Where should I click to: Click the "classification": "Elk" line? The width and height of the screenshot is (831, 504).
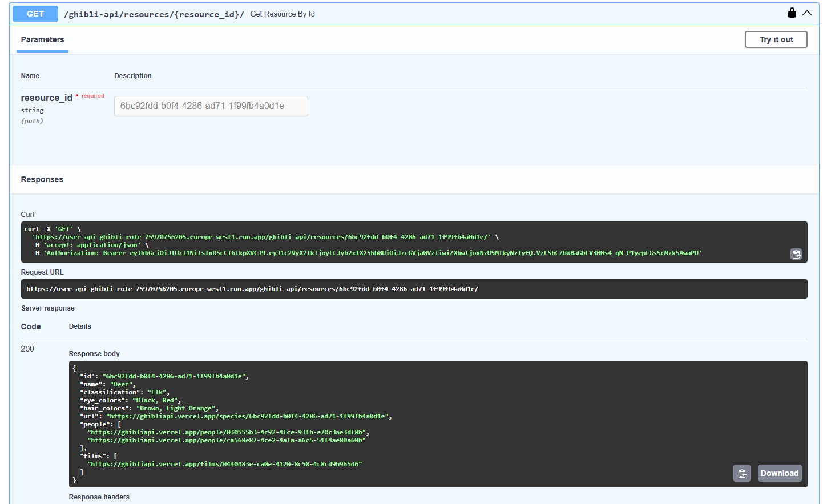point(125,392)
